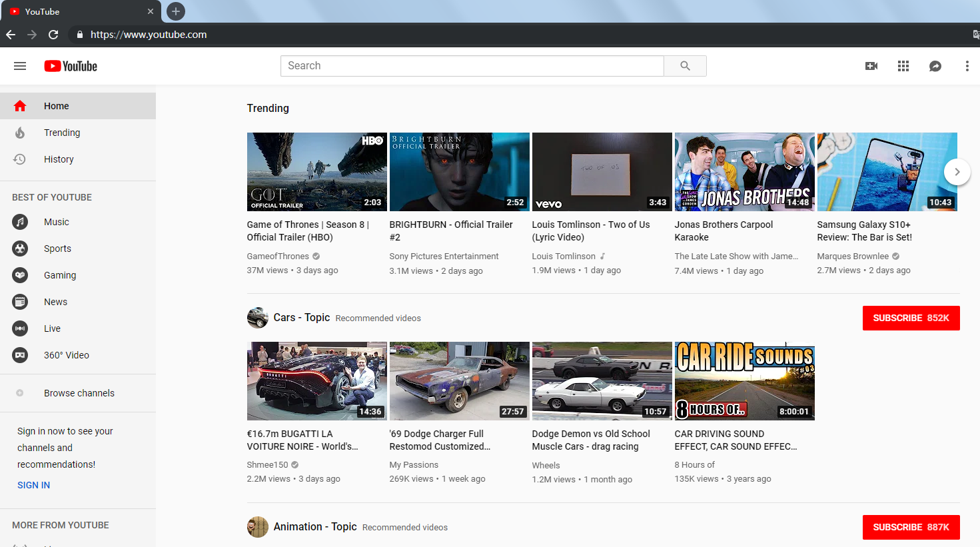The image size is (980, 547).
Task: Click the YouTube logo
Action: click(x=71, y=66)
